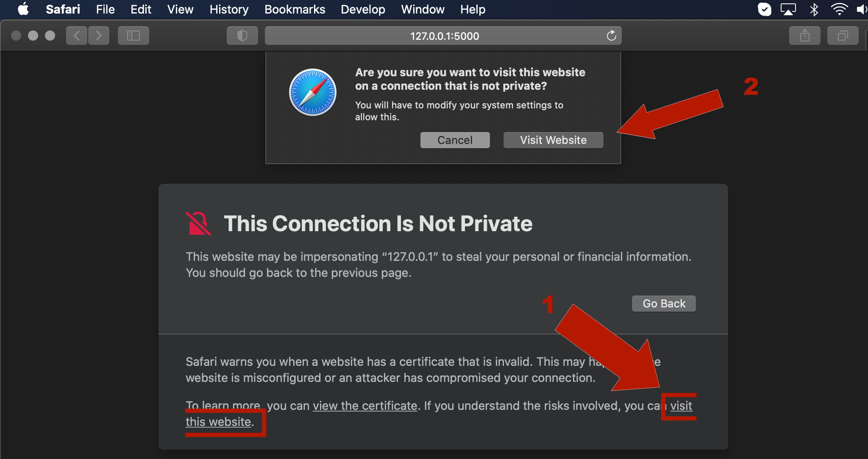
Task: Click the Bluetooth status icon
Action: tap(814, 9)
